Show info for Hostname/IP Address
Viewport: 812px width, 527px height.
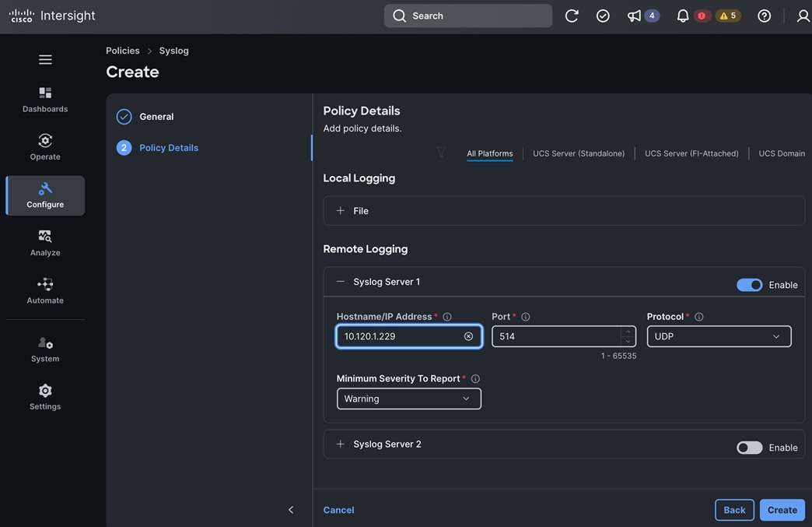coord(447,317)
